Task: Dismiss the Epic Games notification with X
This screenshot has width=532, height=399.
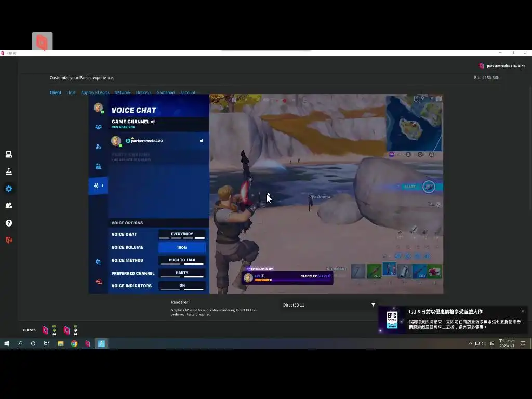Action: click(523, 311)
